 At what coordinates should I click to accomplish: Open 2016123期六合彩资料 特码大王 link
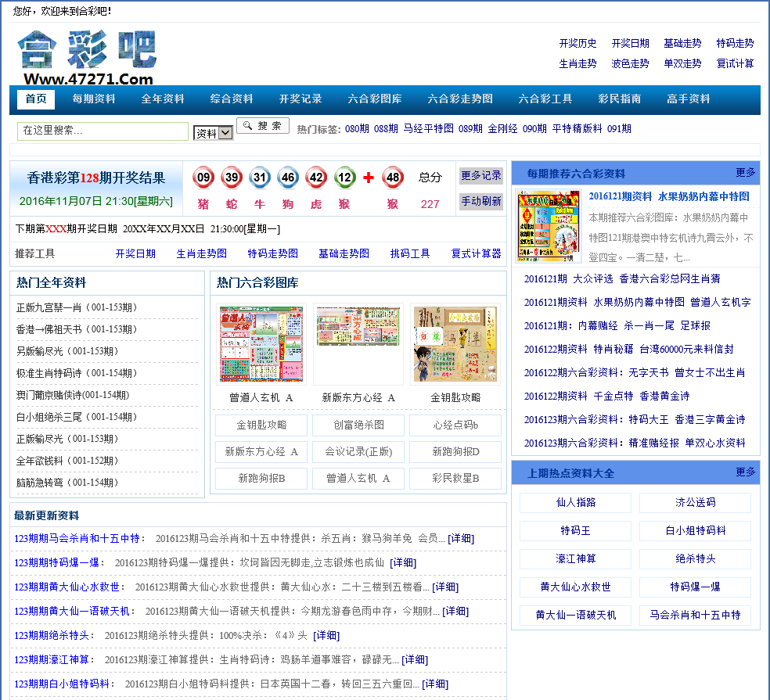pos(635,420)
